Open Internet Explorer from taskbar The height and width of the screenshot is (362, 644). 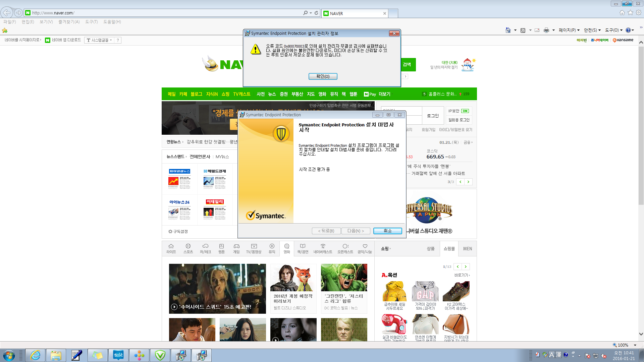pyautogui.click(x=35, y=355)
